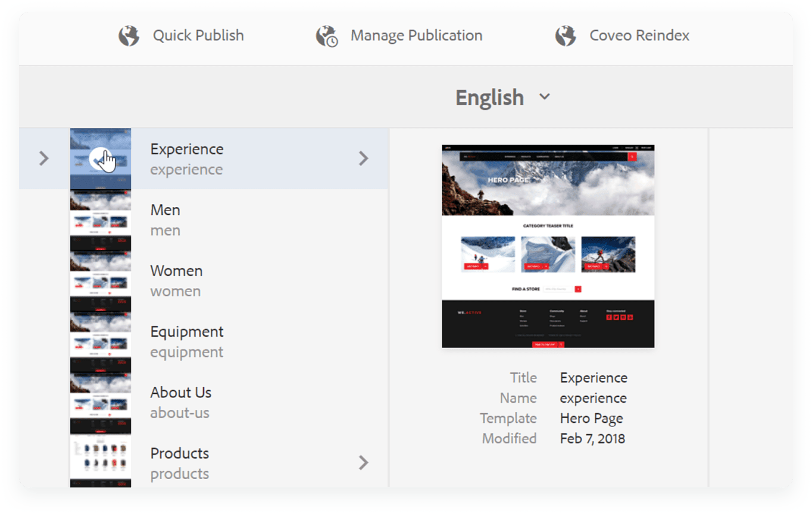Click the 'Feb 7, 2018' modified date

(592, 439)
